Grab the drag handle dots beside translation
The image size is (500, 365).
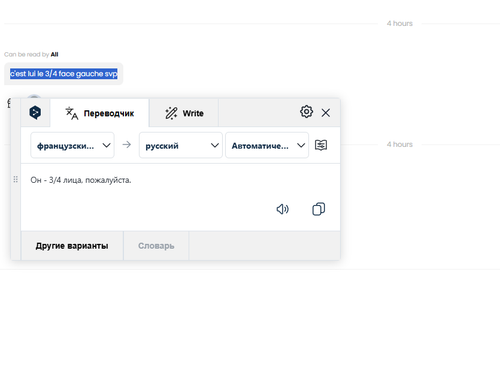pos(16,179)
